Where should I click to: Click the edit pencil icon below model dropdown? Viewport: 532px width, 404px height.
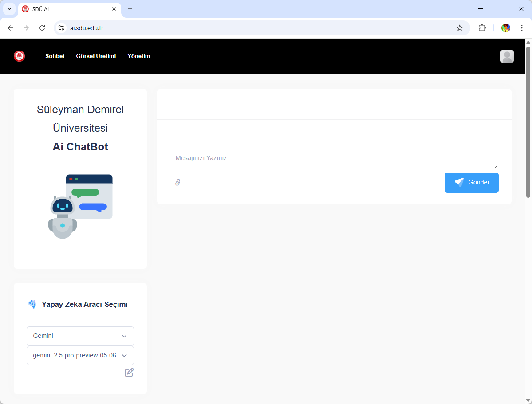(x=129, y=373)
